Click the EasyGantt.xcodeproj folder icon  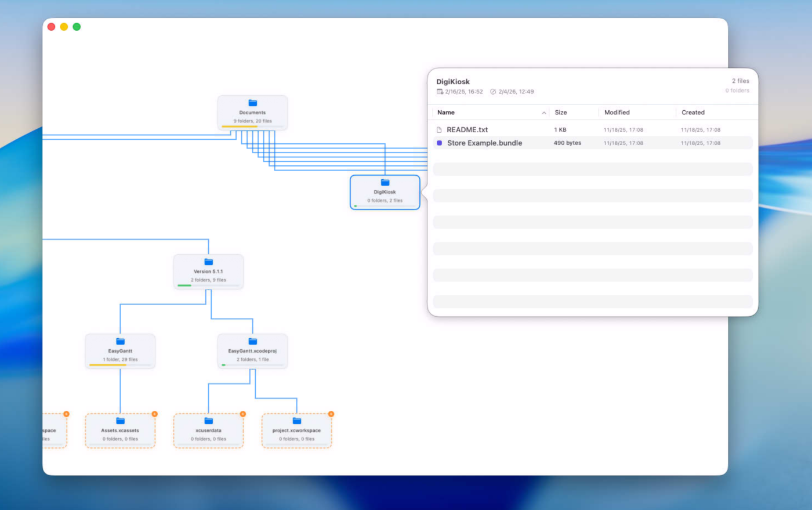coord(252,342)
